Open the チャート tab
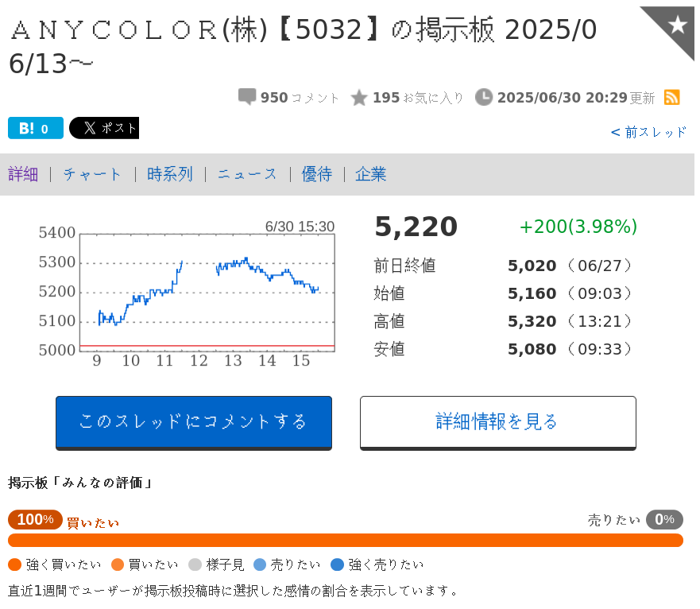 [x=92, y=174]
